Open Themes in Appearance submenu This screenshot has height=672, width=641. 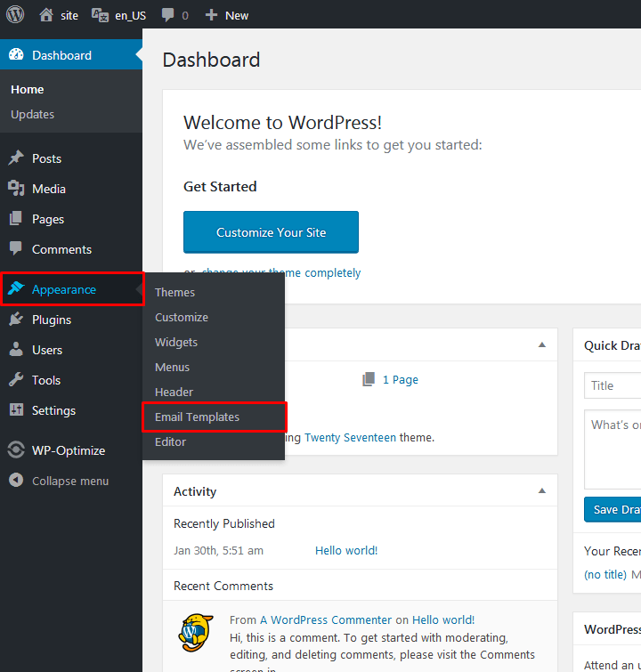(x=174, y=292)
